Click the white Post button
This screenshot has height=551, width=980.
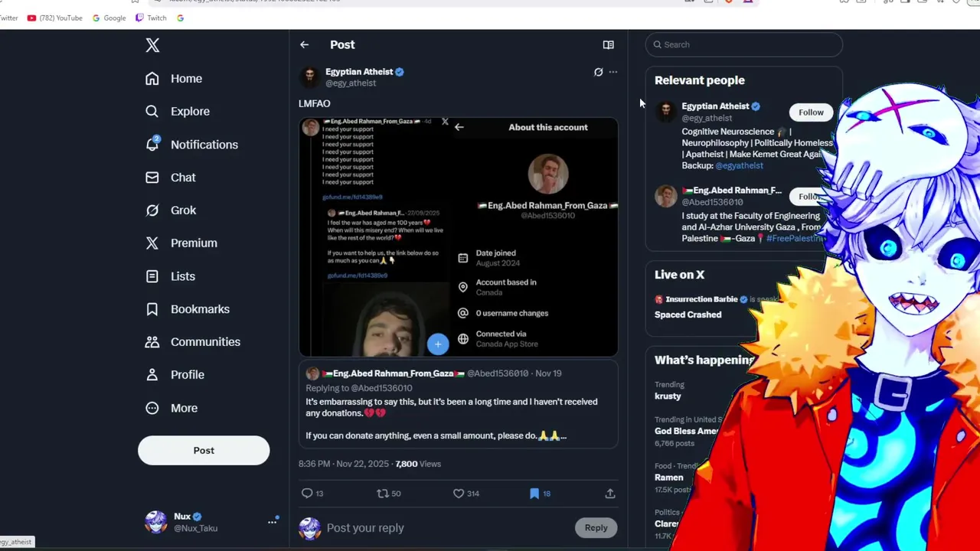(204, 451)
